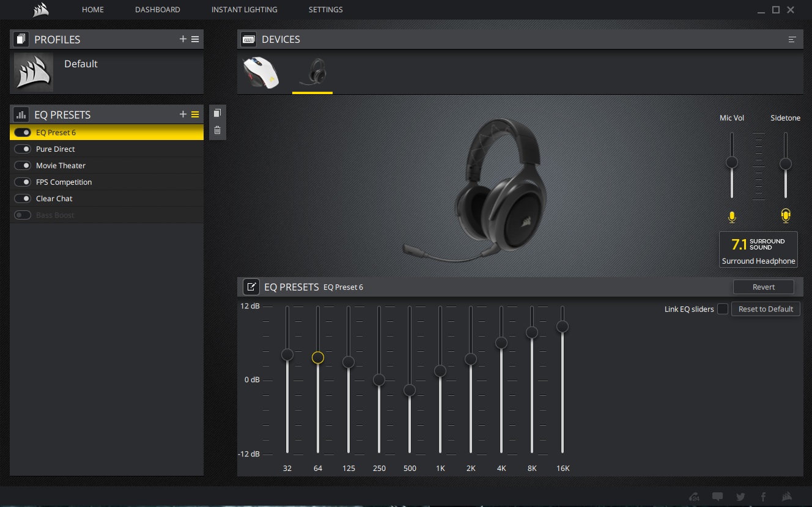The image size is (812, 507).
Task: Toggle the Movie Theater preset switch
Action: click(x=23, y=166)
